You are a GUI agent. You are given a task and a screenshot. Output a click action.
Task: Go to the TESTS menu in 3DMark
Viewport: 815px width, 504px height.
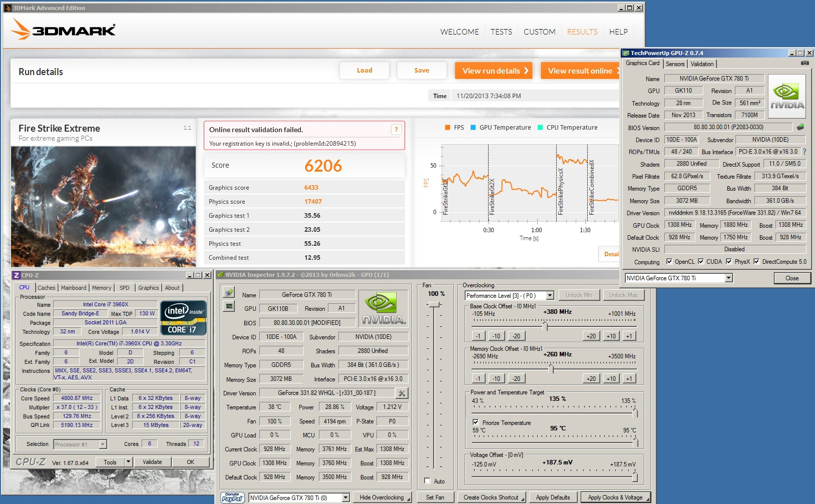(x=501, y=32)
